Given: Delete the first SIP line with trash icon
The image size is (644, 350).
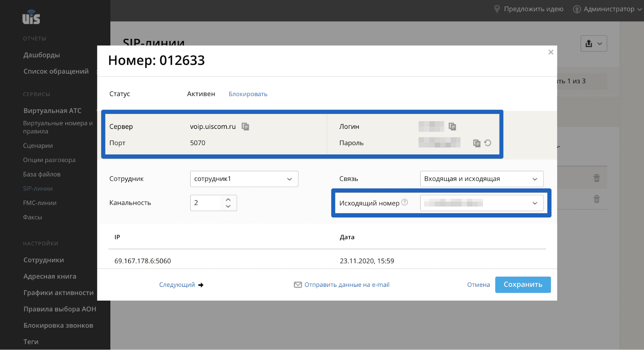Looking at the screenshot, I should 597,178.
